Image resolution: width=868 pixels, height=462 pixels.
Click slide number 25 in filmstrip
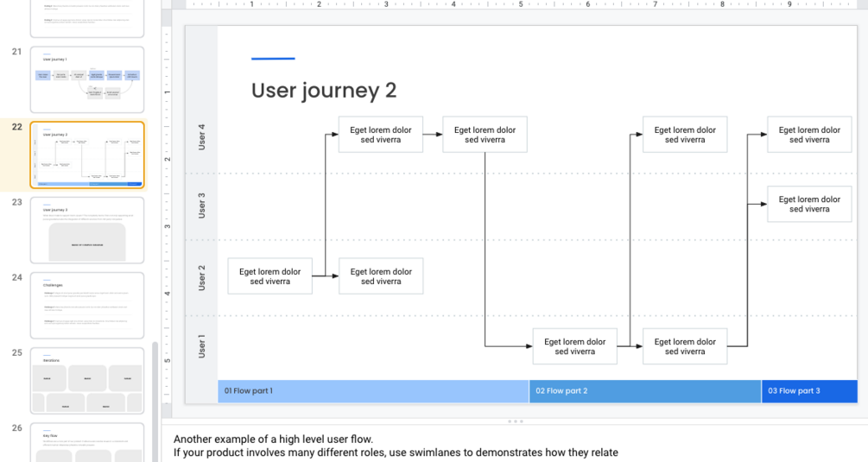[16, 352]
